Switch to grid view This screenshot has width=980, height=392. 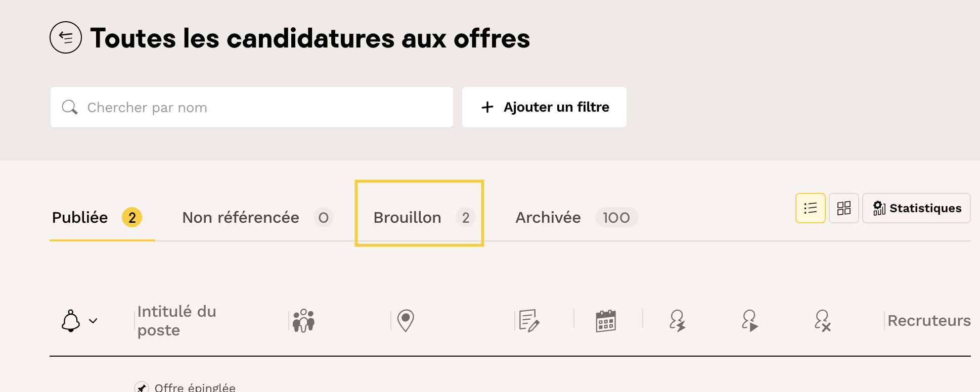pos(844,208)
